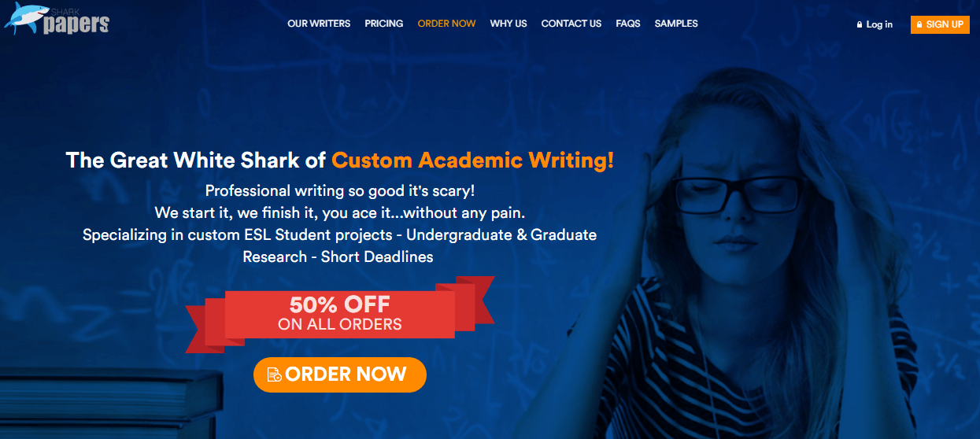
Task: Click the large orange Order Now button
Action: 339,374
